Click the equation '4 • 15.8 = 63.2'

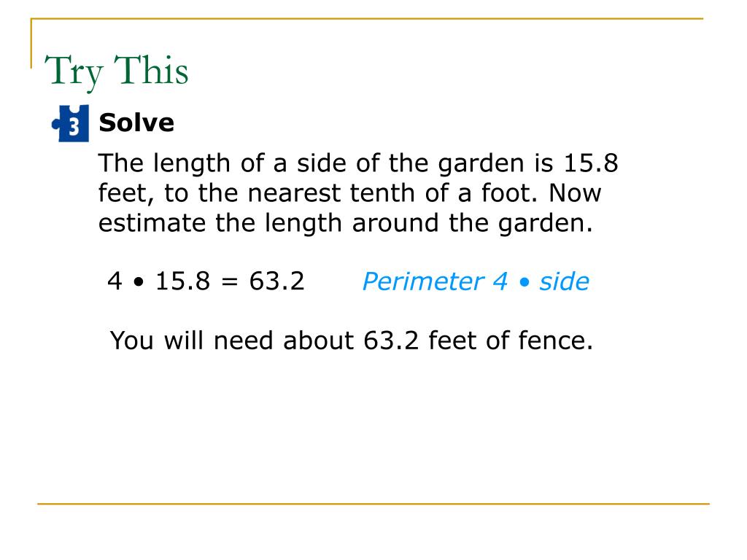[x=206, y=281]
